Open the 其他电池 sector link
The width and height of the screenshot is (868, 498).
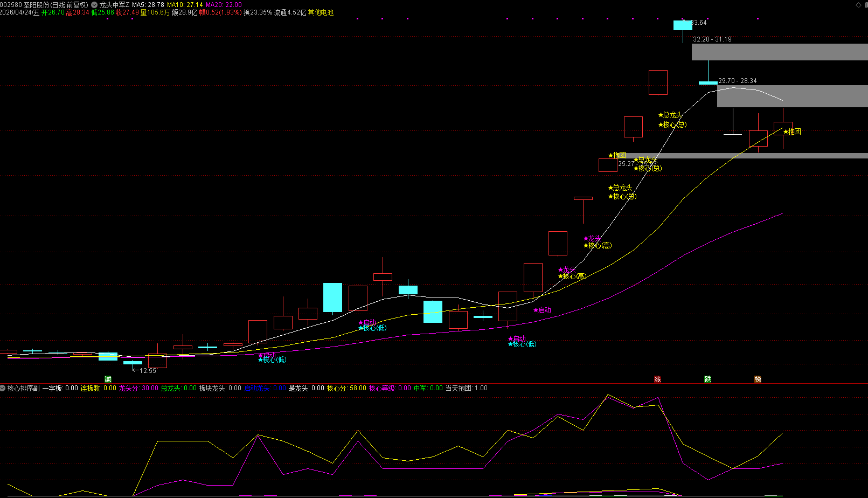pyautogui.click(x=321, y=12)
